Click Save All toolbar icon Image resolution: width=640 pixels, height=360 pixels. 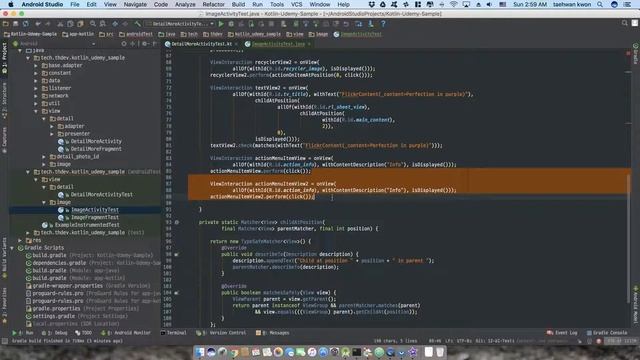point(16,24)
